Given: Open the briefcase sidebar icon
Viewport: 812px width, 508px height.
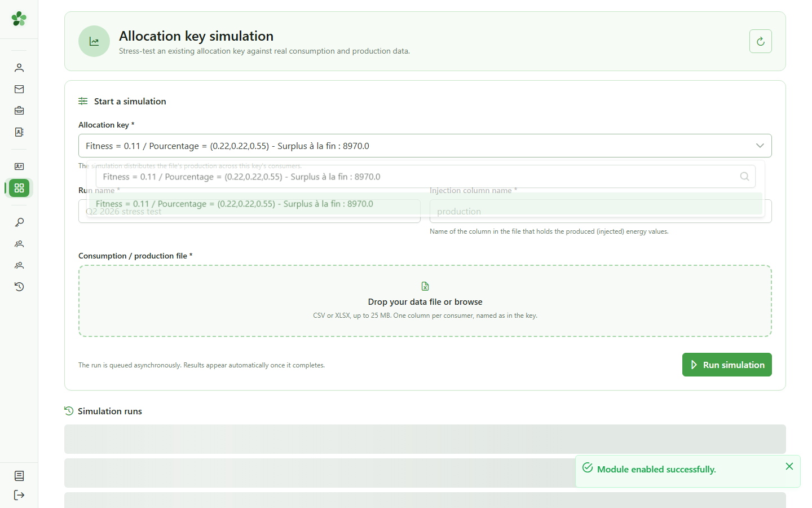Looking at the screenshot, I should click(19, 111).
